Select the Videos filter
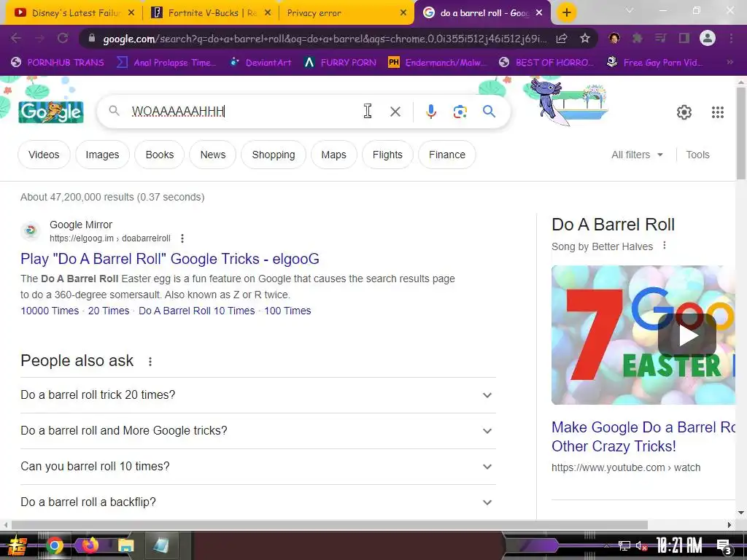Image resolution: width=747 pixels, height=560 pixels. click(x=44, y=155)
